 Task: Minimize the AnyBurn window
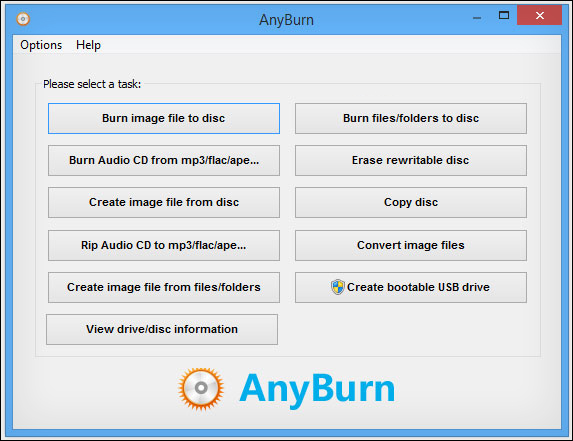[x=477, y=17]
